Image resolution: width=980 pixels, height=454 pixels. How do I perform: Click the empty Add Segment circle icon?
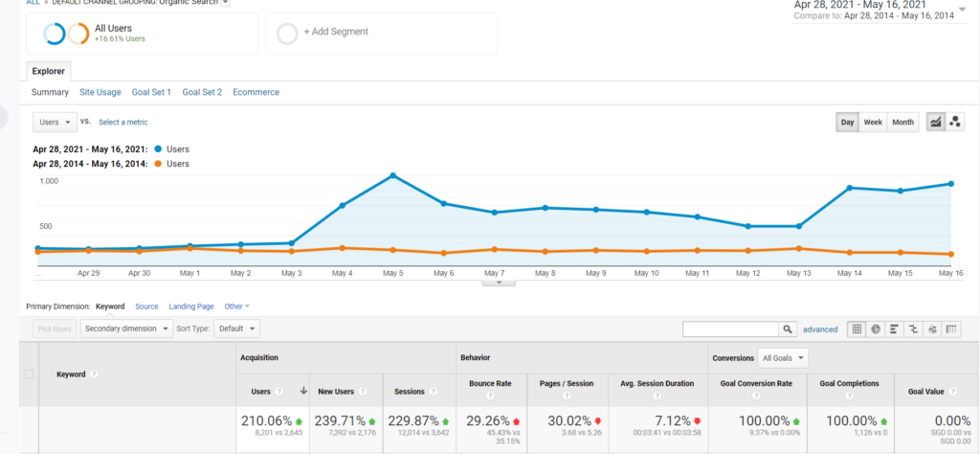[287, 34]
